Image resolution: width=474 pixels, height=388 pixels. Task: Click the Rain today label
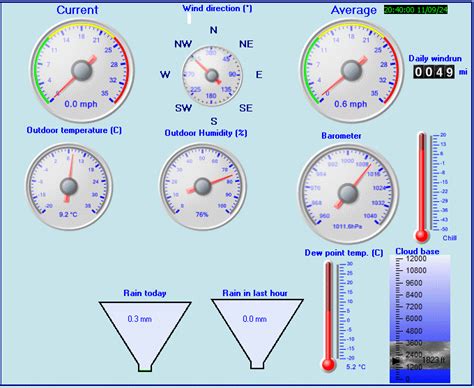point(145,293)
